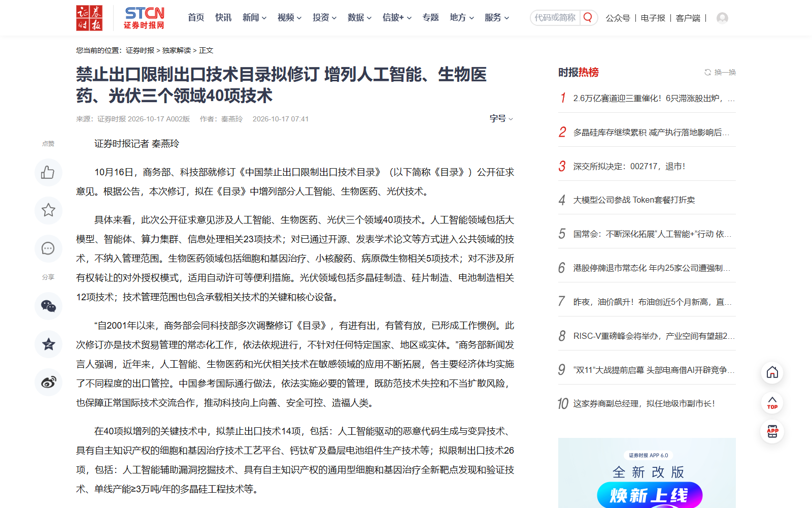Open 快讯 in navigation

pos(223,17)
